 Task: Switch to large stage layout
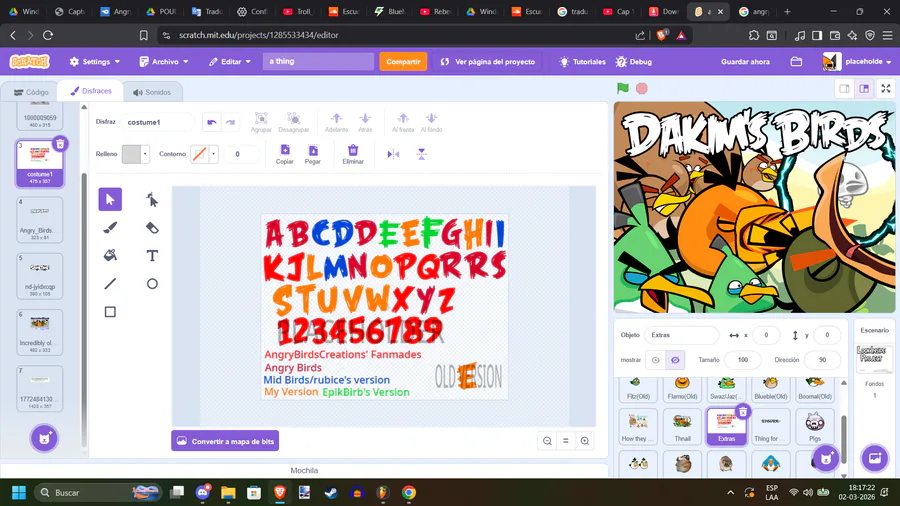864,88
